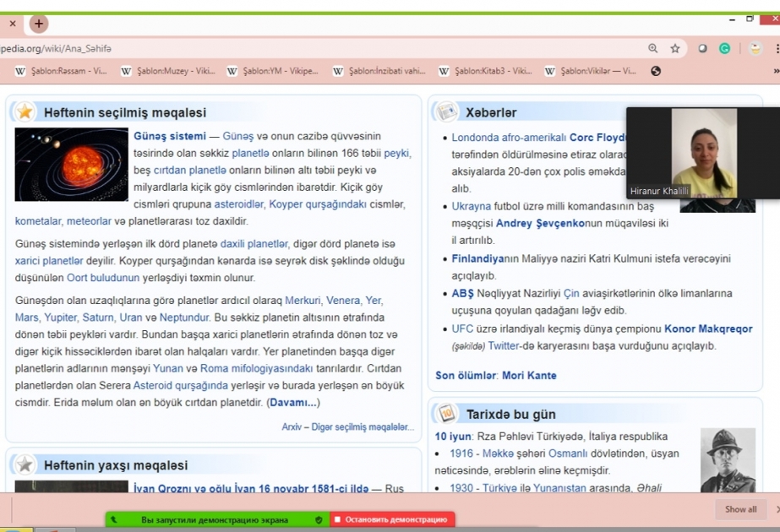Open the Şablon:İnzibati vahi bookmark
The height and width of the screenshot is (532, 780).
(x=379, y=71)
